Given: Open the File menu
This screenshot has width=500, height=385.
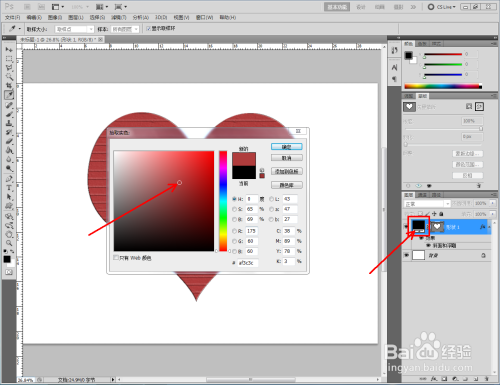Looking at the screenshot, I should 13,17.
